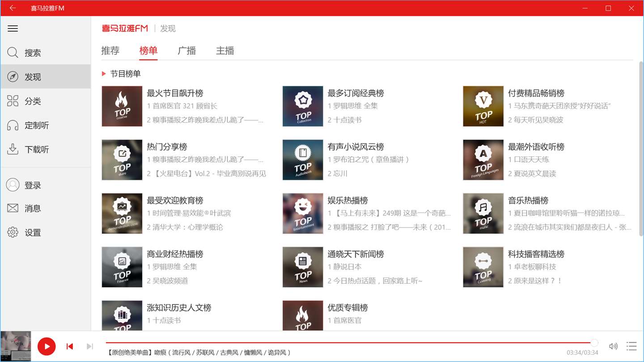
Task: Click entry 【火星电台】Vol.2 - 毕业离别说再见
Action: coord(206,173)
